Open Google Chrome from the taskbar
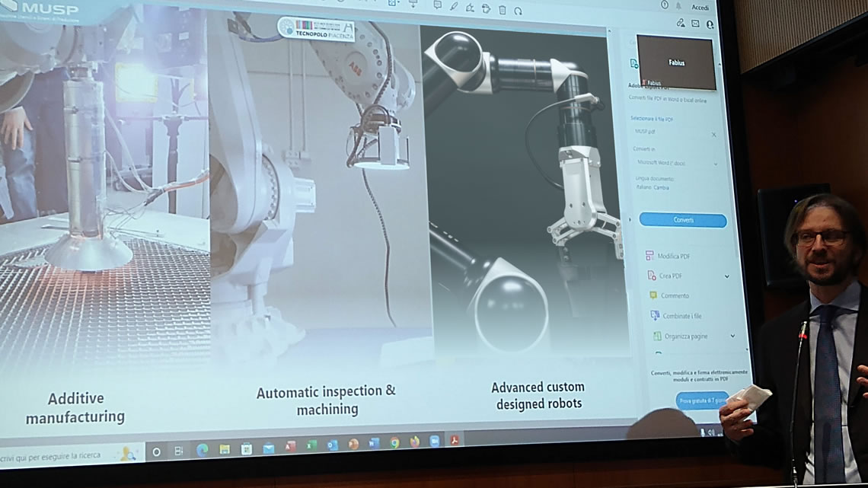868x488 pixels. 394,442
